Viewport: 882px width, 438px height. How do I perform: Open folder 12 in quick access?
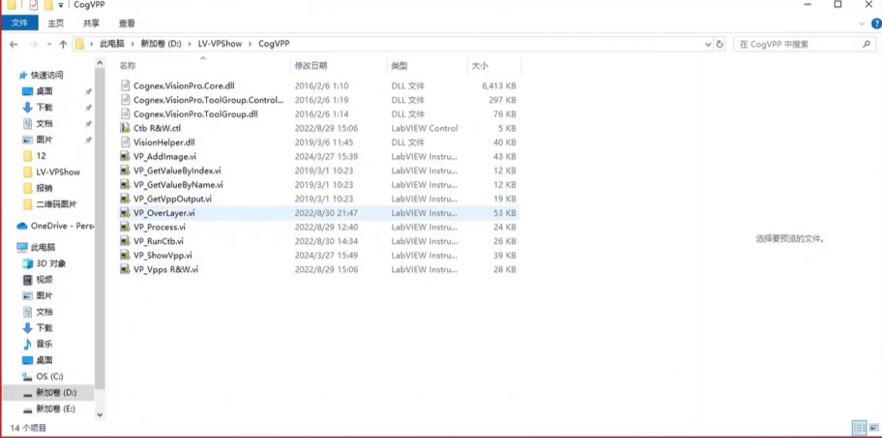click(35, 156)
